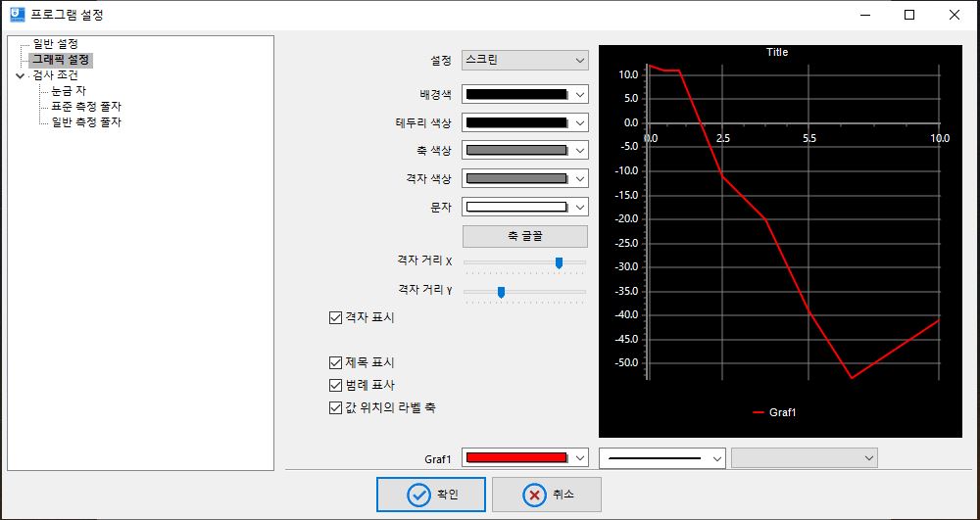This screenshot has width=980, height=520.
Task: Click the 5.5 x-axis label in chart
Action: (x=809, y=138)
